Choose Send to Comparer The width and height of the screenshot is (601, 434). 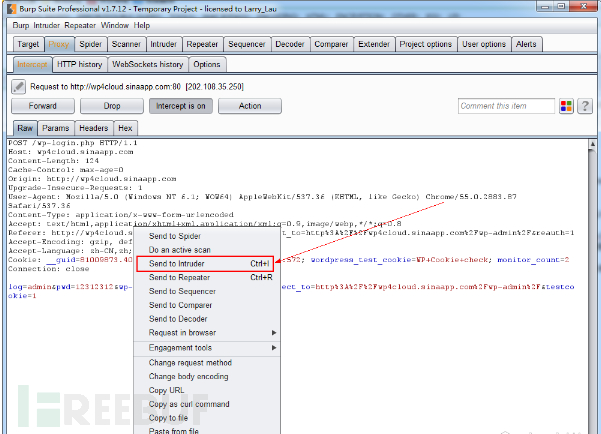(x=207, y=305)
